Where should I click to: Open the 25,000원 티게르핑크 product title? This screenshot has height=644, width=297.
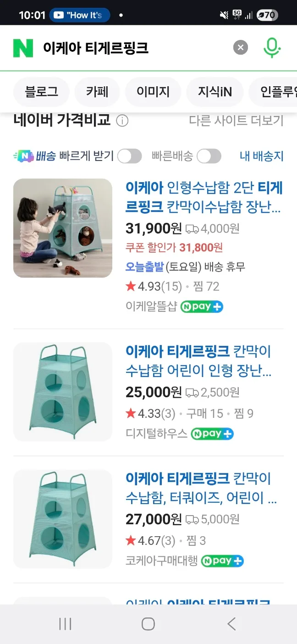click(198, 361)
